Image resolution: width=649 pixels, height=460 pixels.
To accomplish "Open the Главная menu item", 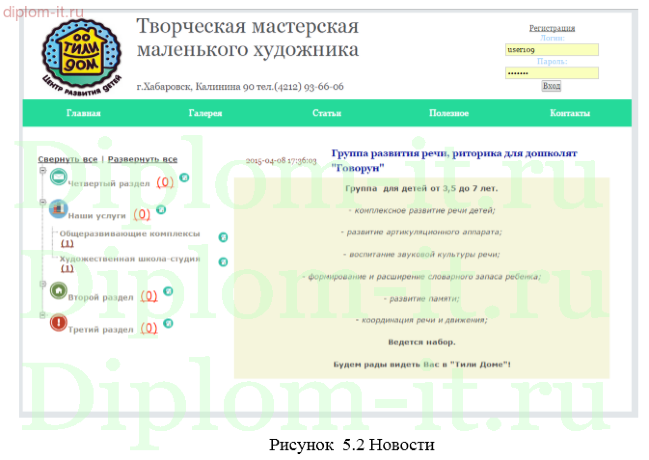I will (84, 113).
